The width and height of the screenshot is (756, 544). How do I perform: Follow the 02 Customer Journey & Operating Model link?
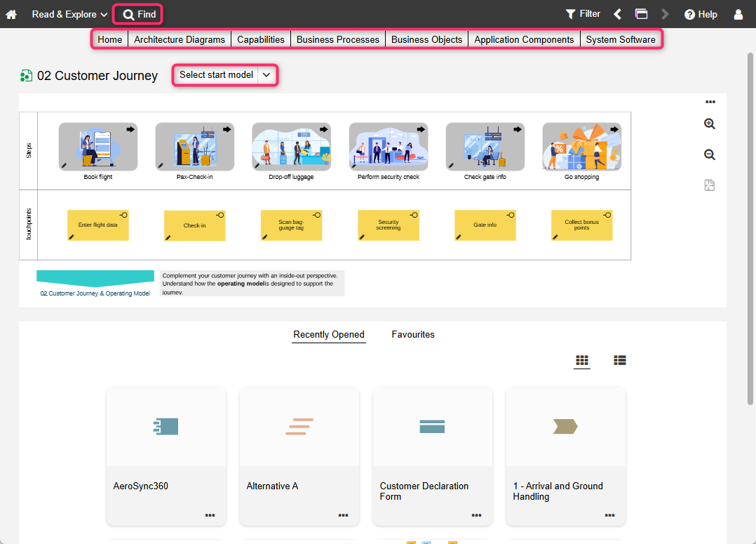click(95, 293)
